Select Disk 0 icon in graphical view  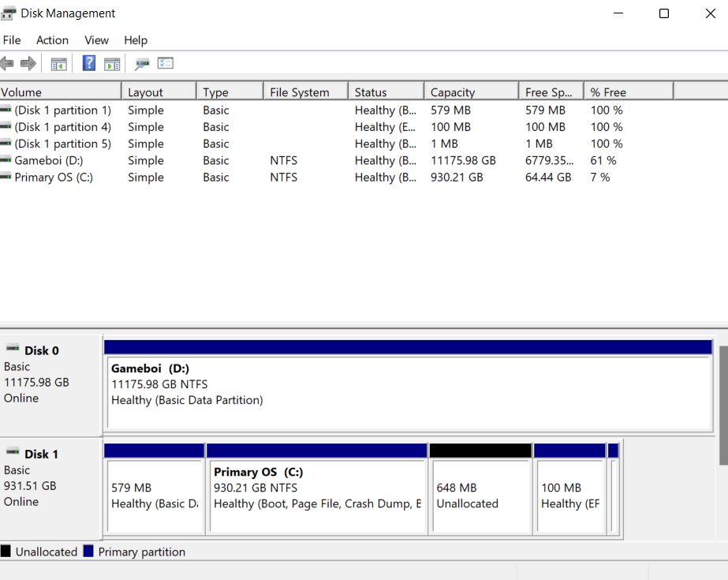[x=12, y=348]
